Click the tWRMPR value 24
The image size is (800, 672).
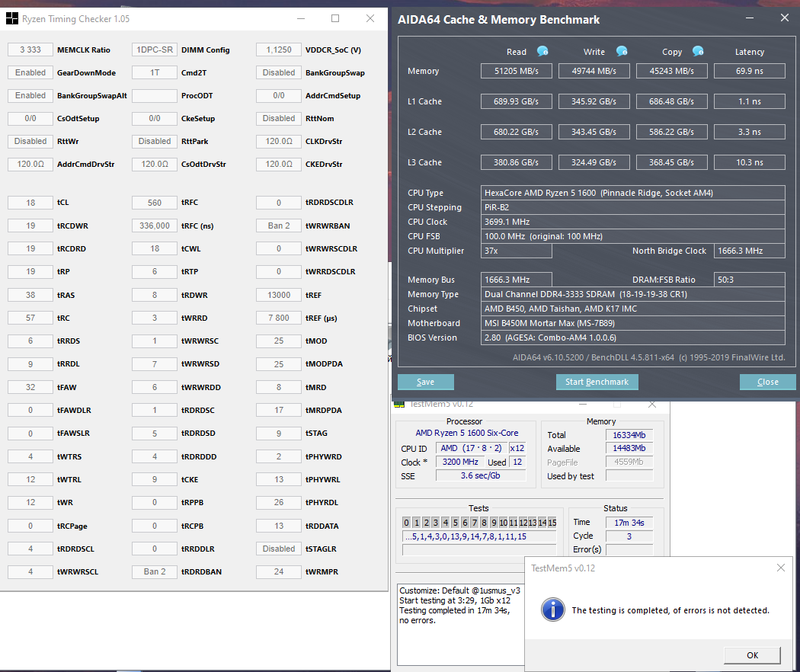coord(279,571)
